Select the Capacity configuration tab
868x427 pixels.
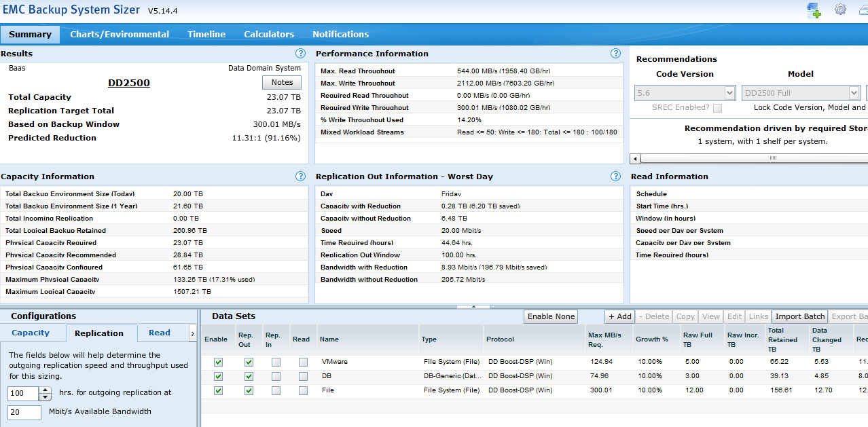[x=31, y=333]
